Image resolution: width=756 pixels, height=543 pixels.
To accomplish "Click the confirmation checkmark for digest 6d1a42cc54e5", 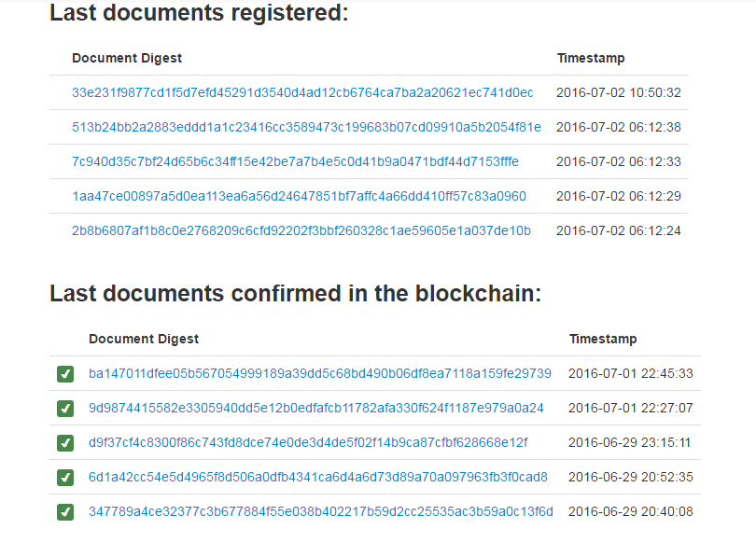I will click(65, 478).
